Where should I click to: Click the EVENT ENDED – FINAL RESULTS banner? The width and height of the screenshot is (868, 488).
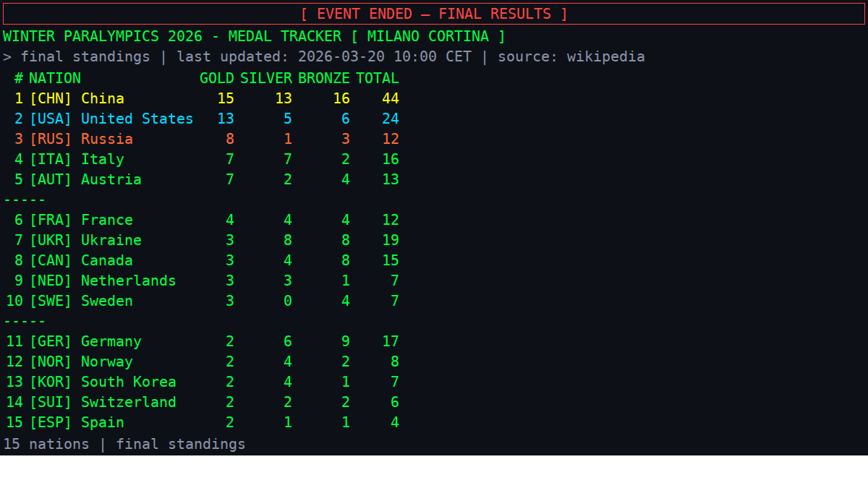(x=434, y=14)
